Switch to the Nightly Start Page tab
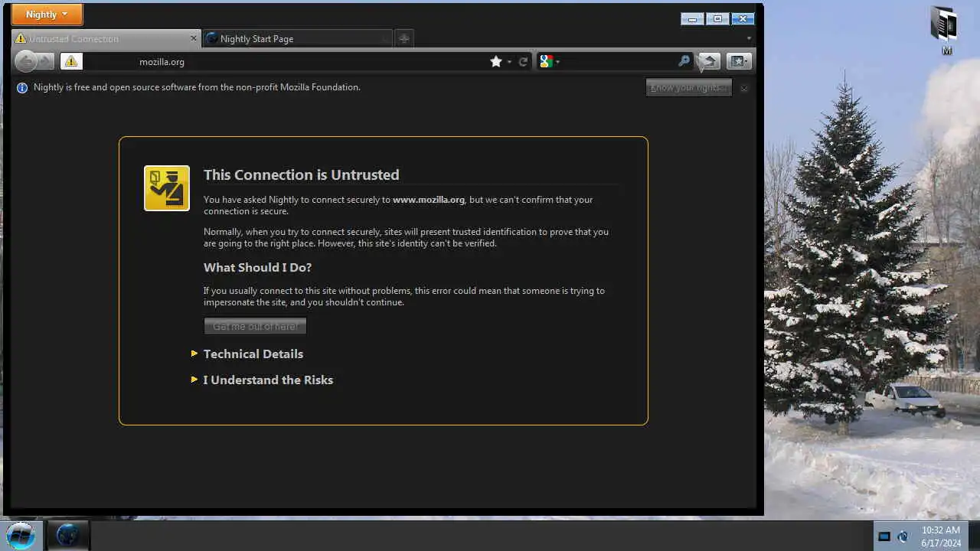The width and height of the screenshot is (980, 551). point(299,38)
